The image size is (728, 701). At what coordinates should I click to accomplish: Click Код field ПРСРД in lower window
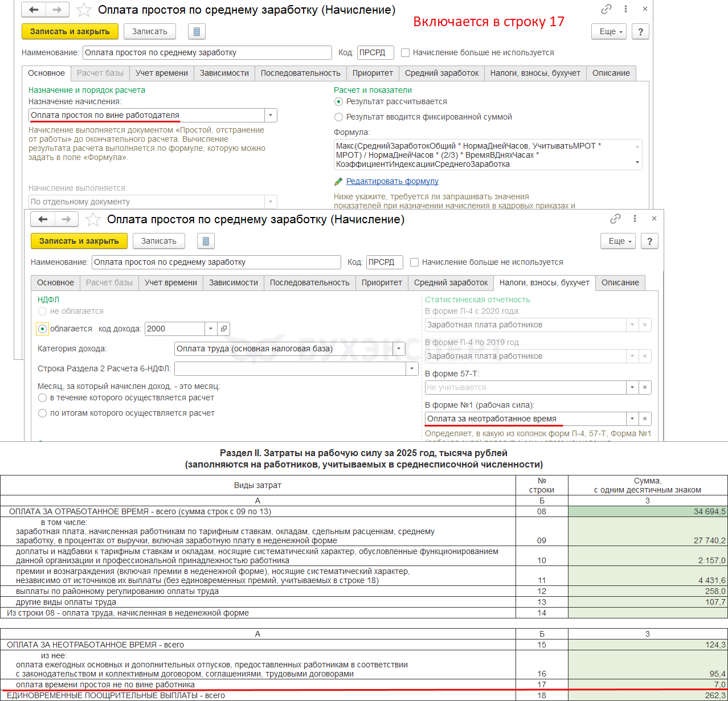[x=385, y=262]
